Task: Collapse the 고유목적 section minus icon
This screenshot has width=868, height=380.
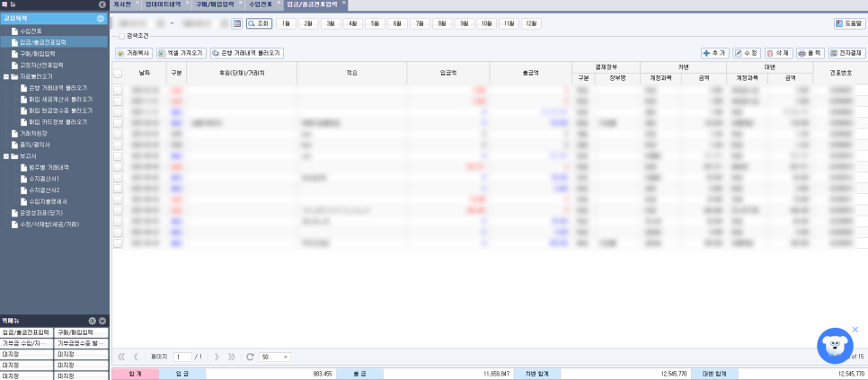Action: [x=101, y=19]
